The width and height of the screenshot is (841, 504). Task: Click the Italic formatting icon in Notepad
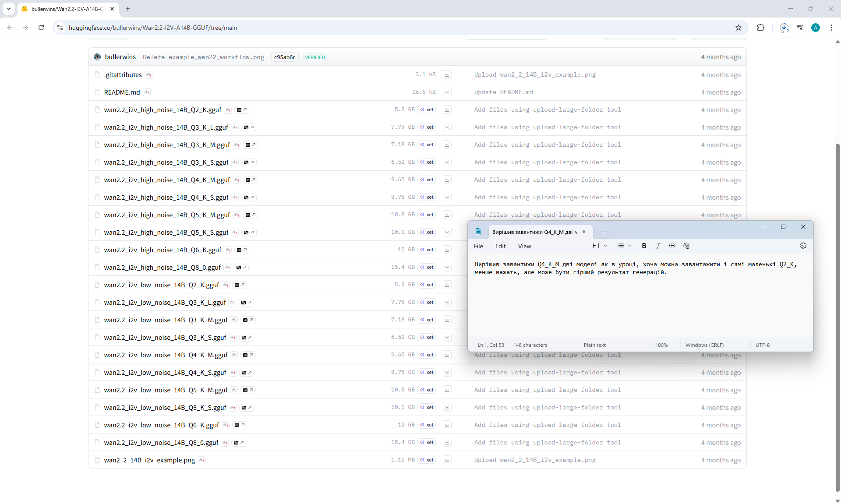[x=658, y=246]
